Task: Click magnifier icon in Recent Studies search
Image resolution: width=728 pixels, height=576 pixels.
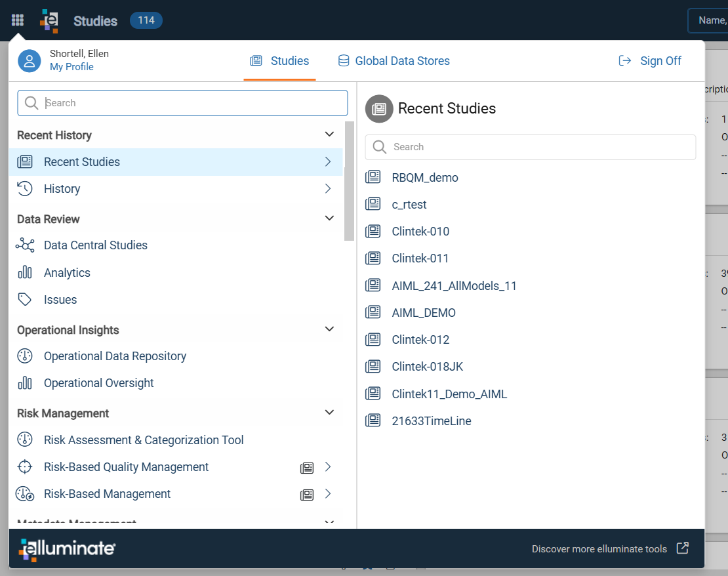Action: [379, 147]
